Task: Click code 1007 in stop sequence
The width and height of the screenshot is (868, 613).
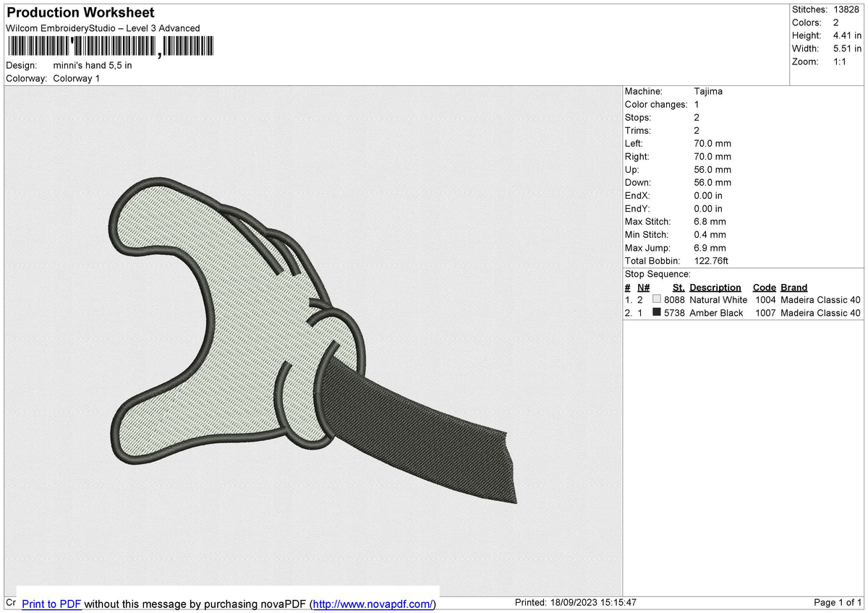Action: [x=765, y=312]
